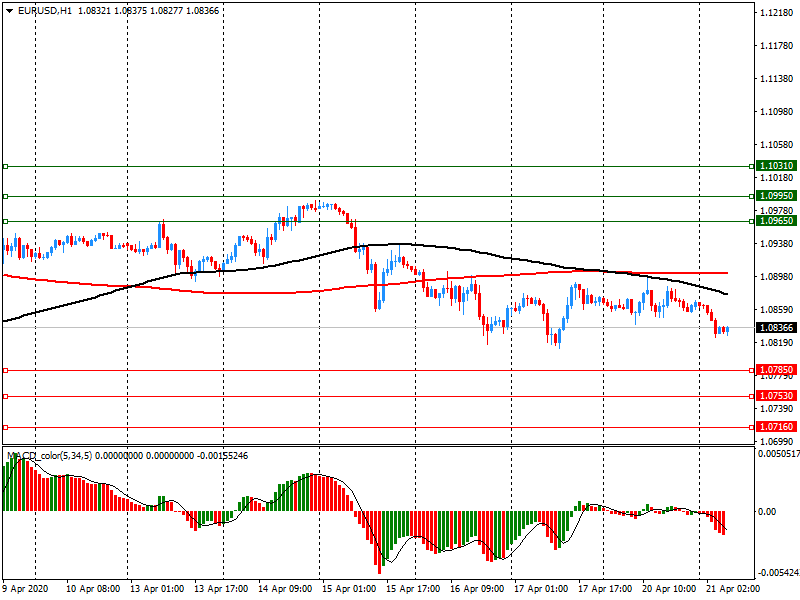Select the left handle of the 1.07850 line
The image size is (800, 600).
tap(5, 370)
